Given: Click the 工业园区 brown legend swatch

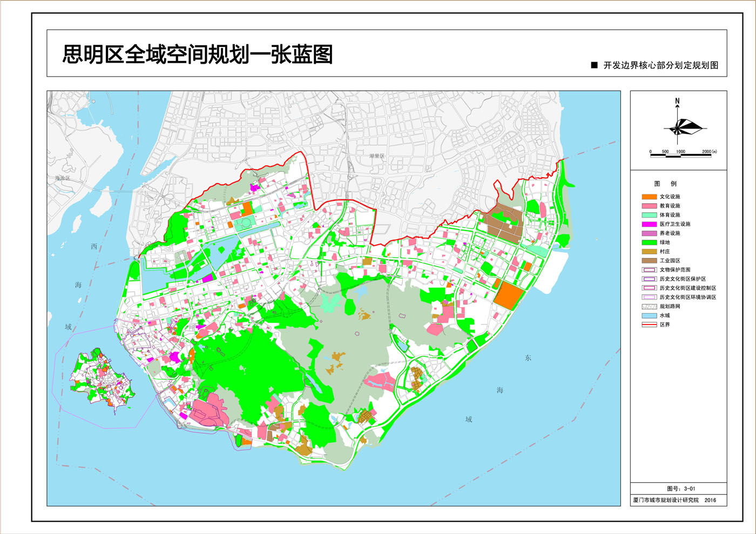Looking at the screenshot, I should click(x=649, y=261).
